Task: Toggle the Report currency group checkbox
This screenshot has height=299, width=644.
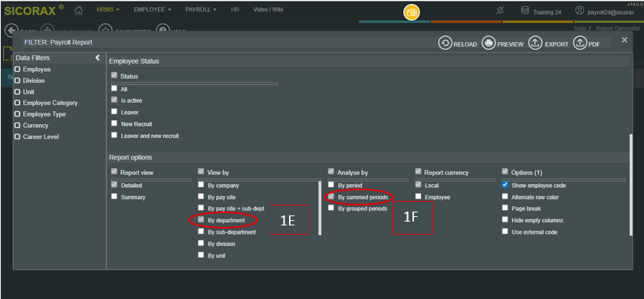Action: (418, 172)
